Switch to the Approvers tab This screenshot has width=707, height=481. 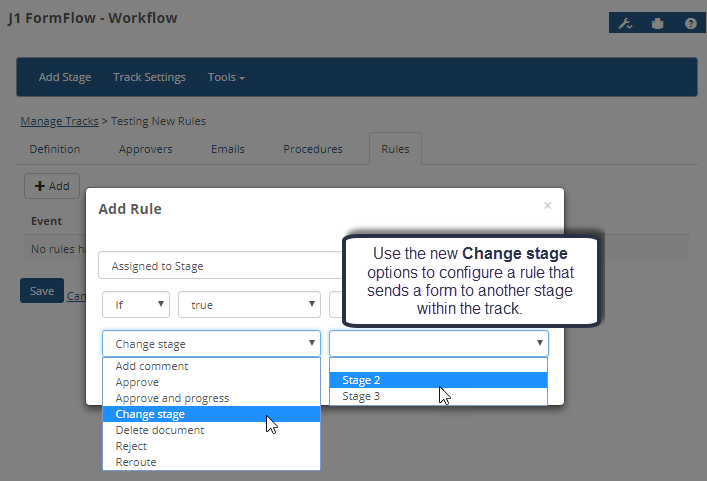pos(145,149)
